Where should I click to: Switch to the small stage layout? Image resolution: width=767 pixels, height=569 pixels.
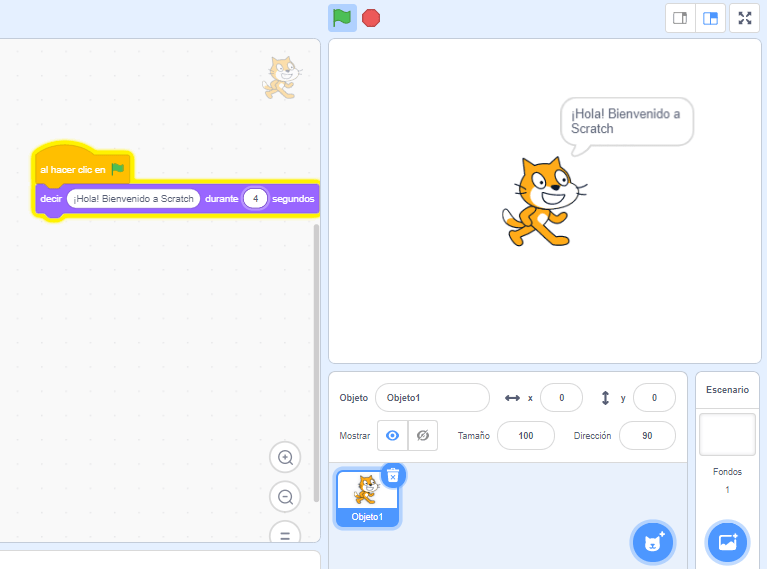coord(680,19)
